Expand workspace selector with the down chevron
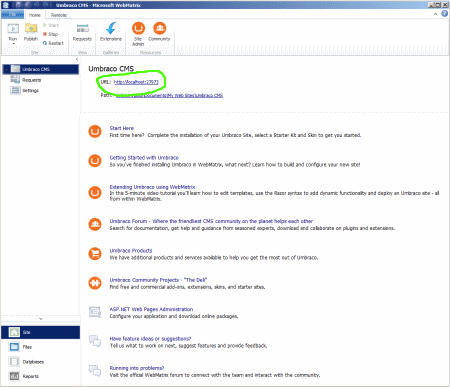 41,319
